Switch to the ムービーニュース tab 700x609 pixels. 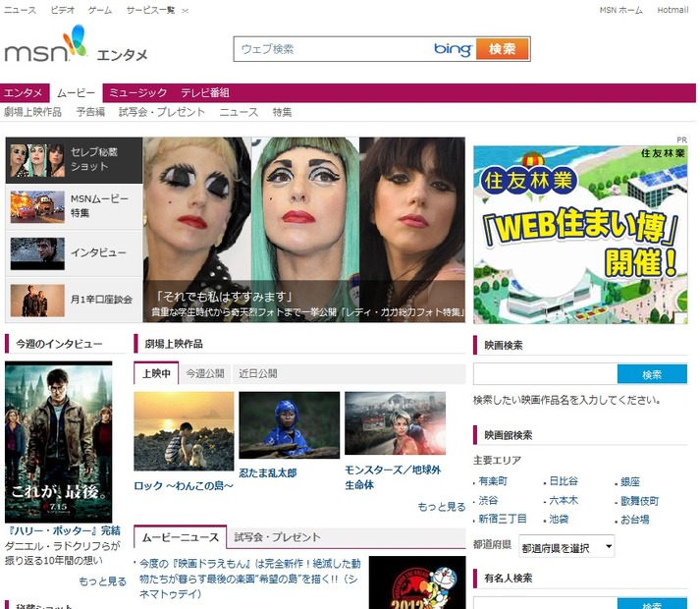click(x=181, y=537)
